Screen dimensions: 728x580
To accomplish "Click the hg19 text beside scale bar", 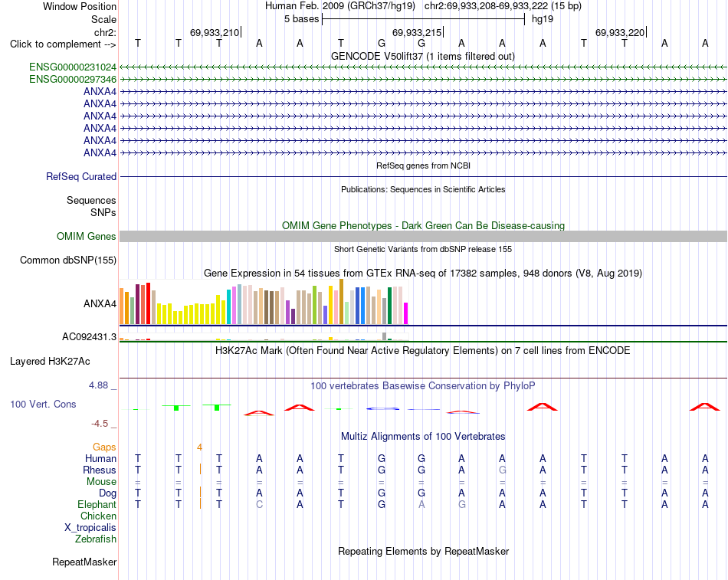I will (x=543, y=19).
